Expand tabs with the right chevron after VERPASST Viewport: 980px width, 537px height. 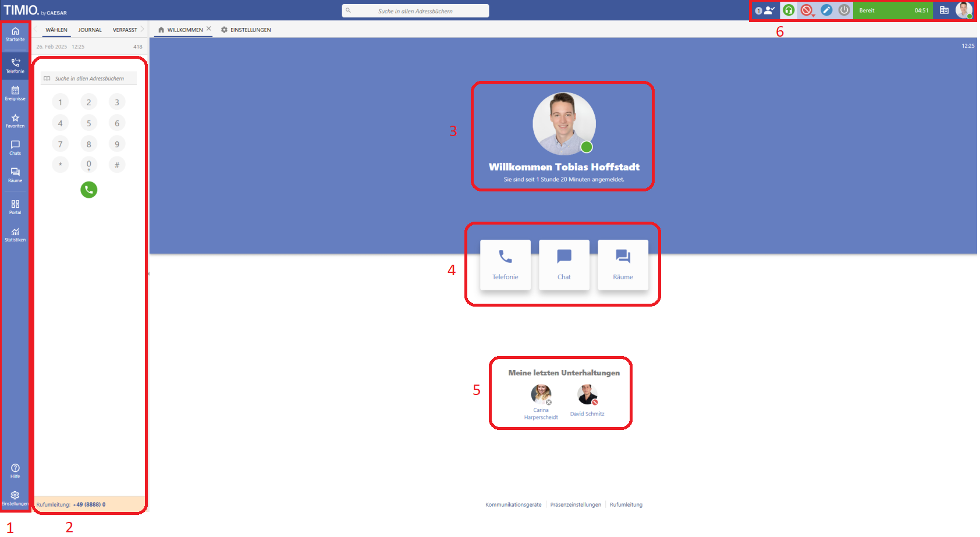tap(143, 29)
